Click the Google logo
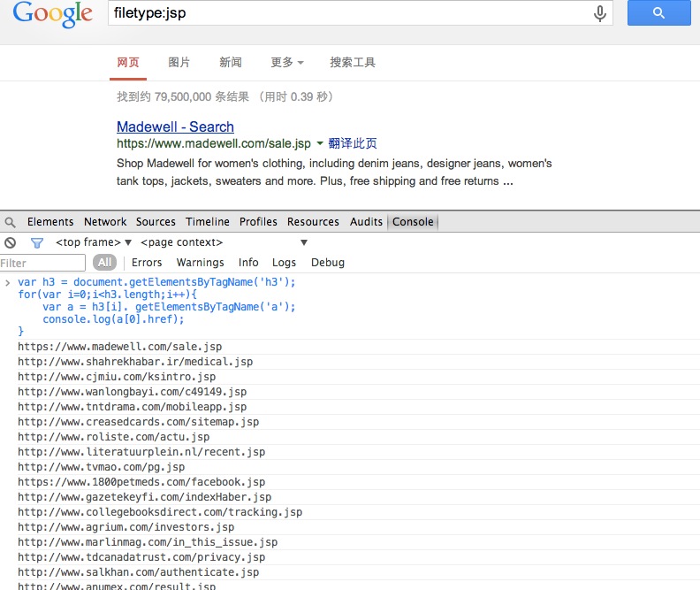The width and height of the screenshot is (700, 590). pyautogui.click(x=53, y=14)
